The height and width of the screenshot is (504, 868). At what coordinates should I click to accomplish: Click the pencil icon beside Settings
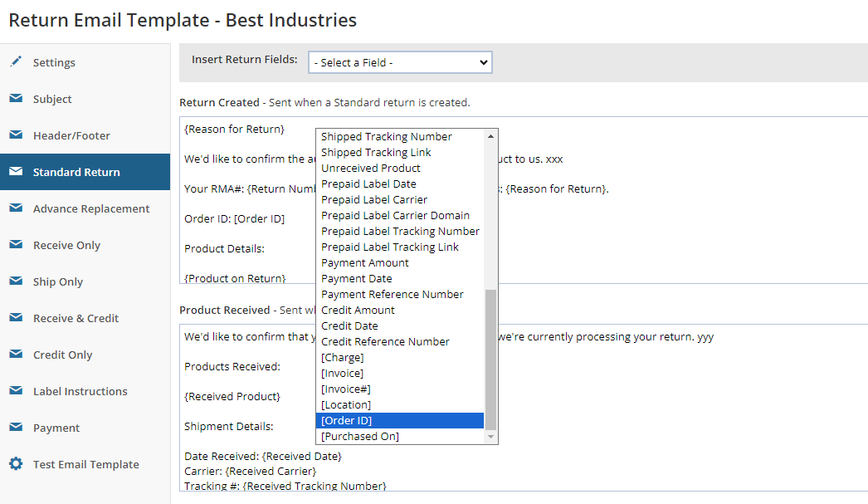tap(16, 62)
